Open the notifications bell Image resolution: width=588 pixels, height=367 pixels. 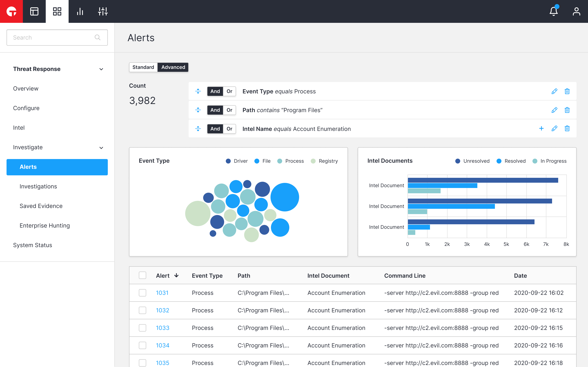(553, 11)
